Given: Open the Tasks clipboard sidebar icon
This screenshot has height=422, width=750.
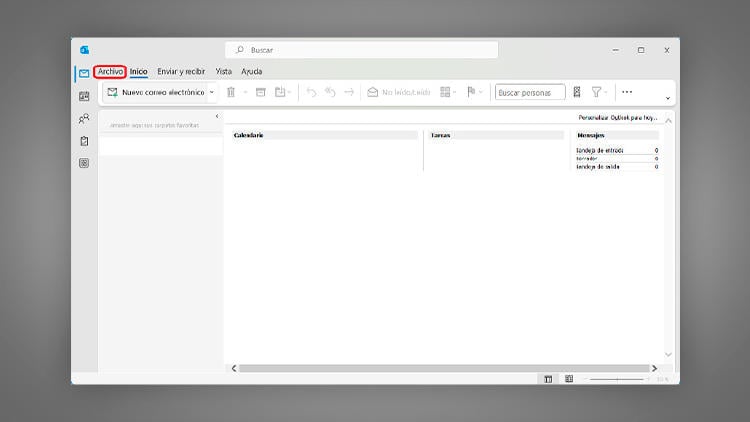Looking at the screenshot, I should click(x=84, y=141).
